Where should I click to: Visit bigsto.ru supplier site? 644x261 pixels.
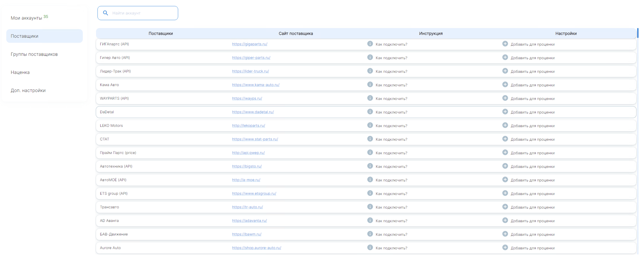pyautogui.click(x=247, y=166)
